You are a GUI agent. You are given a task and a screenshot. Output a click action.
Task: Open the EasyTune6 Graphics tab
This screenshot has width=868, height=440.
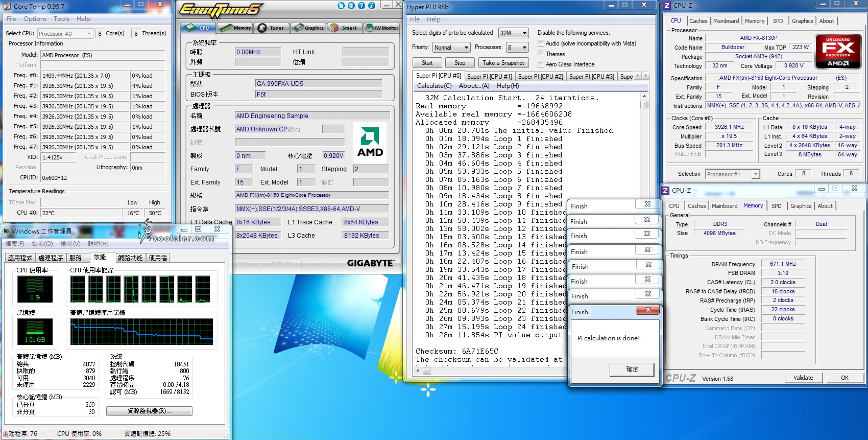pyautogui.click(x=308, y=28)
